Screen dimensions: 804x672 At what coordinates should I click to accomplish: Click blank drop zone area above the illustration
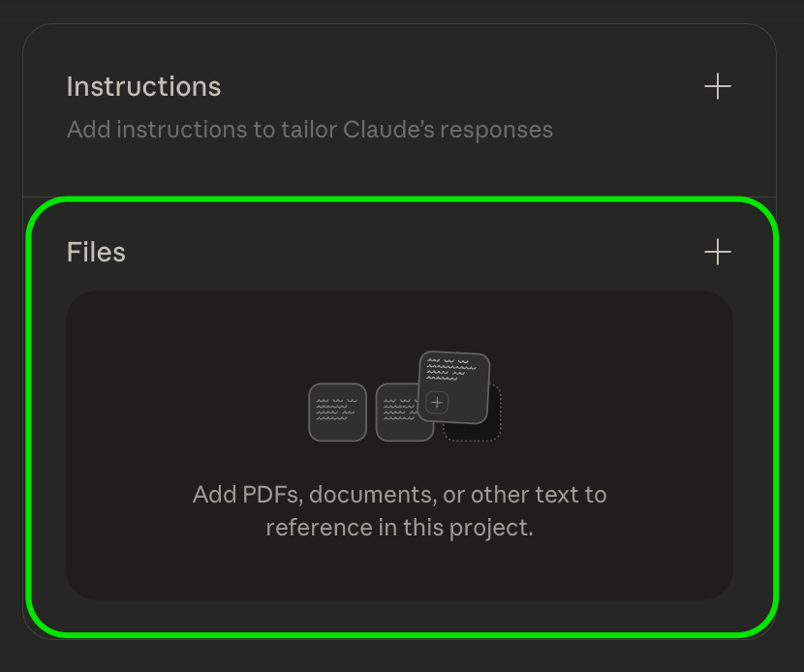pos(399,320)
